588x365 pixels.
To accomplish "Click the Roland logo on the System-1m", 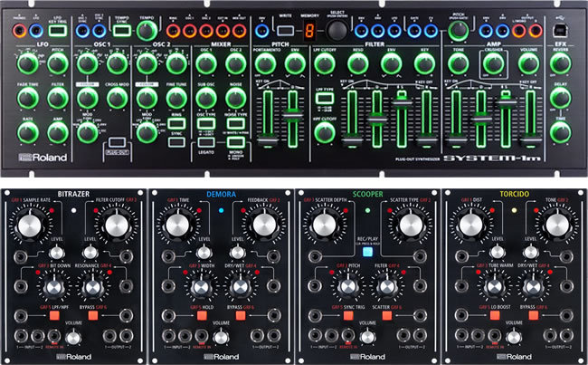I will pos(43,158).
